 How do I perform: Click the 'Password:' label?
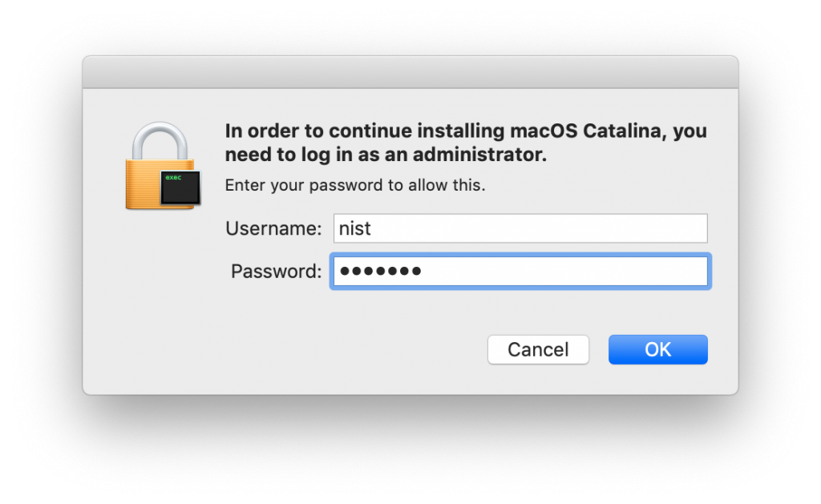click(x=276, y=271)
